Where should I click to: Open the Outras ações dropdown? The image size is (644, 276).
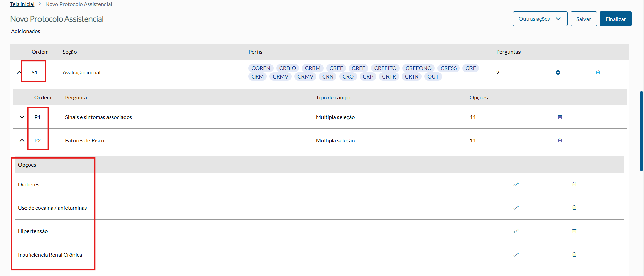[x=540, y=19]
